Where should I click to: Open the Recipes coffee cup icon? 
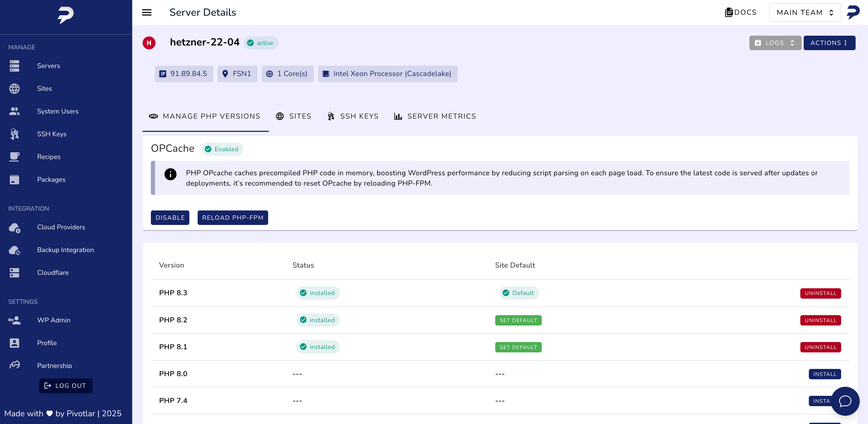pos(14,157)
